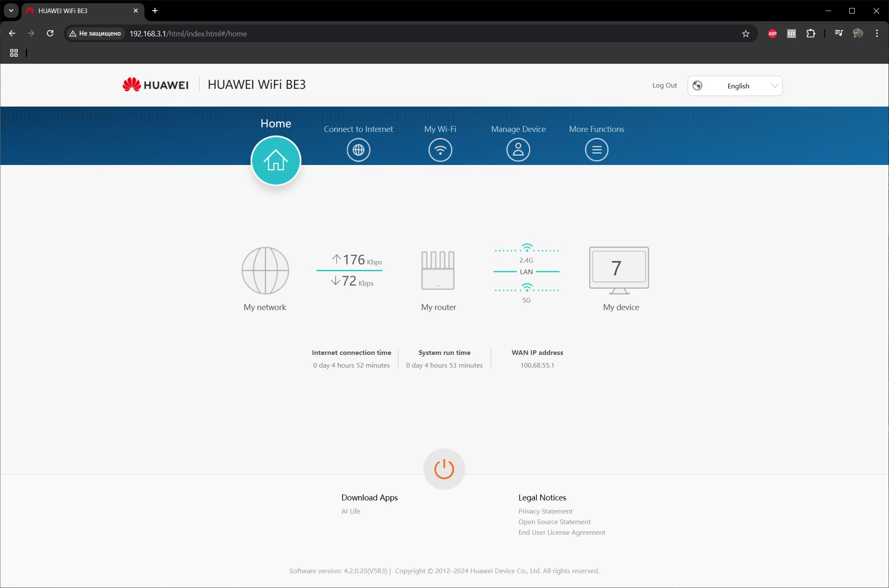The image size is (889, 588).
Task: Click the LAN connection label
Action: [526, 272]
